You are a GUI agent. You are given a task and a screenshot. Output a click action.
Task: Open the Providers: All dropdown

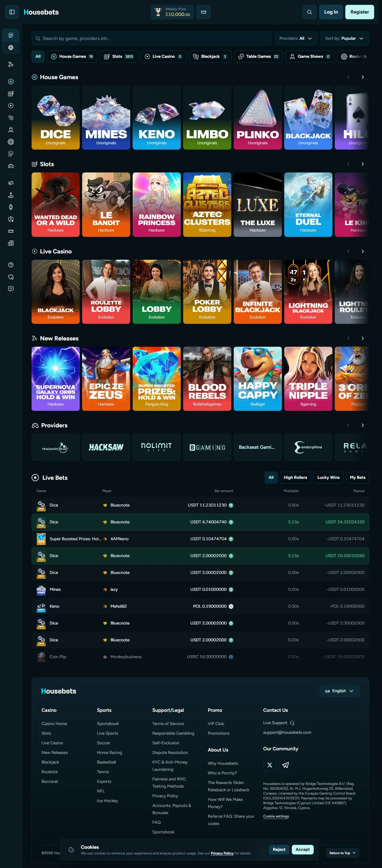click(x=295, y=39)
